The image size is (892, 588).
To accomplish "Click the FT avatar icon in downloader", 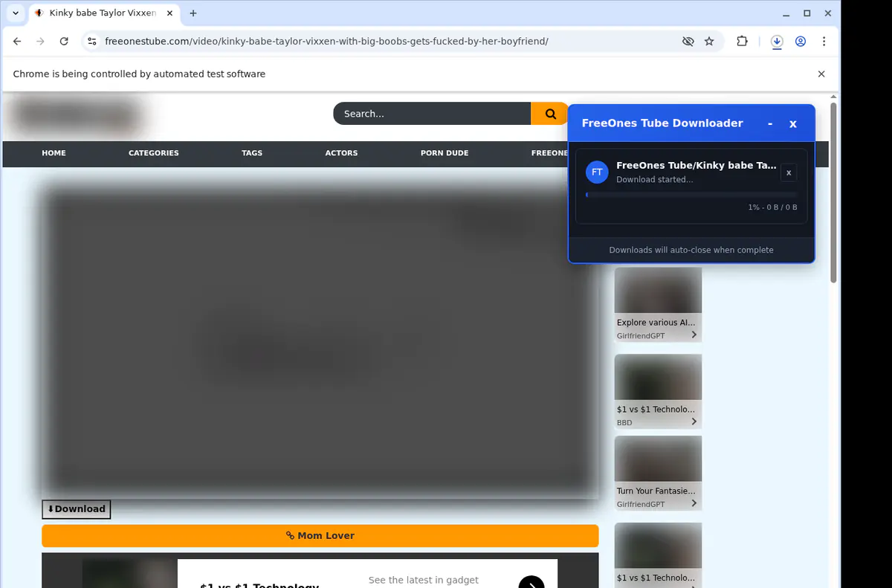I will pos(597,172).
